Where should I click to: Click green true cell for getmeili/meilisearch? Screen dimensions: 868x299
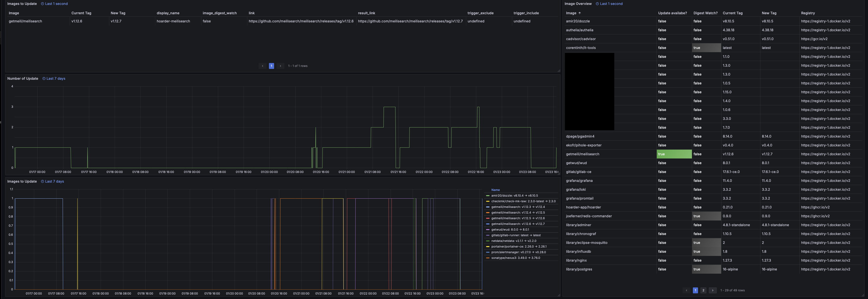(674, 154)
